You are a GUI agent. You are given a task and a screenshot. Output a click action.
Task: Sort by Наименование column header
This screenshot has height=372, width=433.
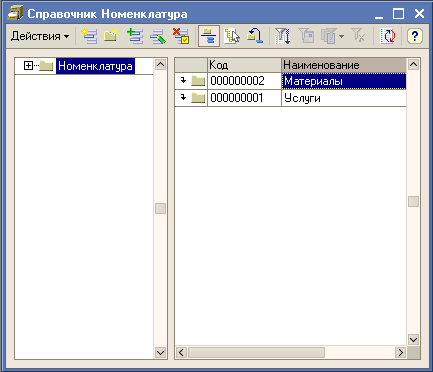coord(344,65)
